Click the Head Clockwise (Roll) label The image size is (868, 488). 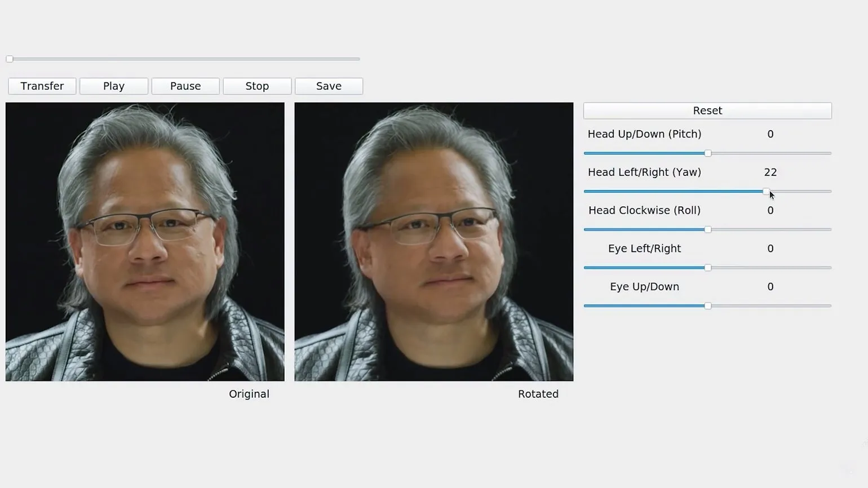tap(644, 210)
